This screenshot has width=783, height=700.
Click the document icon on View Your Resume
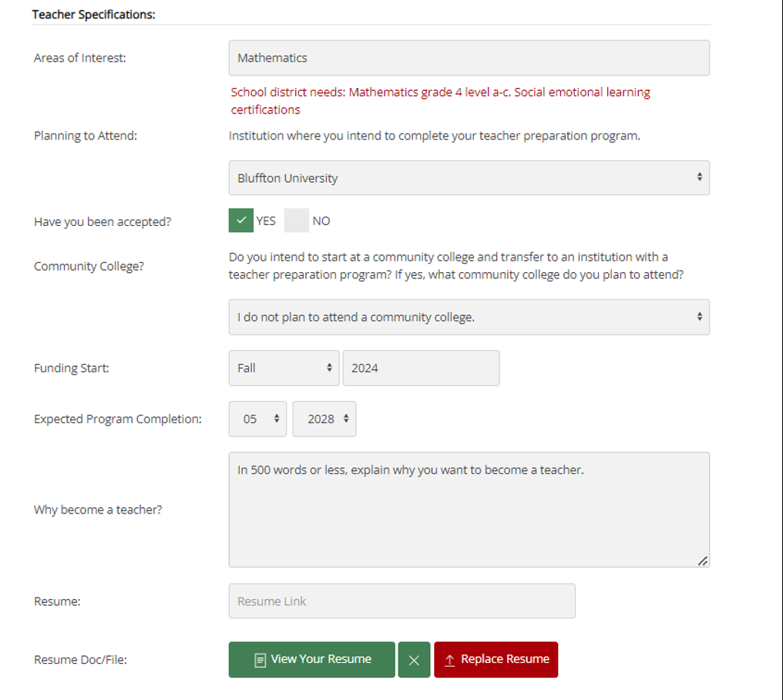coord(260,660)
